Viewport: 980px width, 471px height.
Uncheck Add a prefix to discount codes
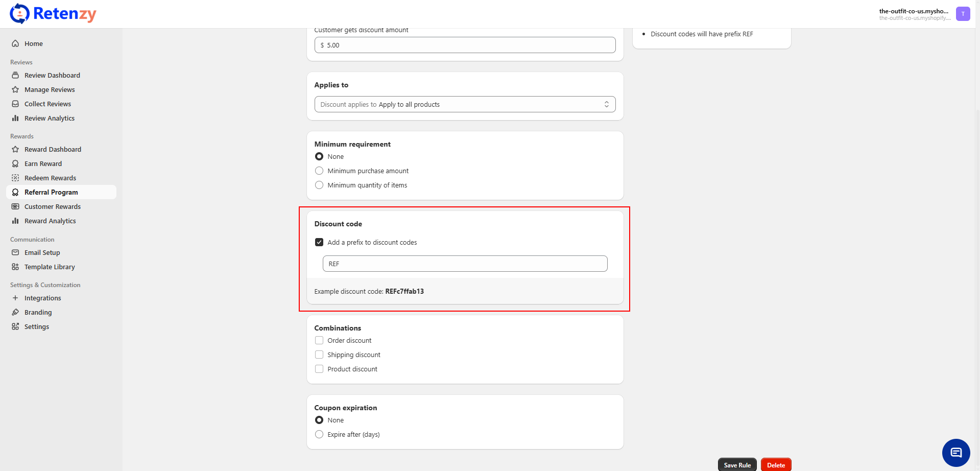[x=319, y=242]
